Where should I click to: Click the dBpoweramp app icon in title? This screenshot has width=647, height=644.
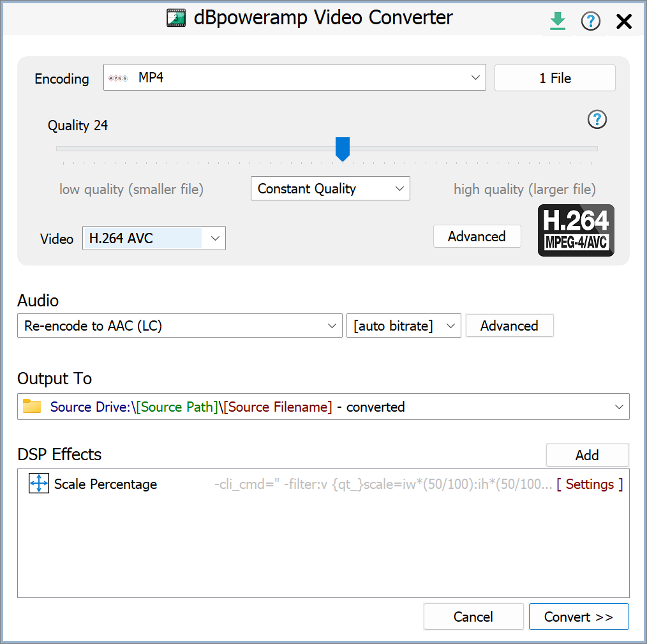coord(176,18)
